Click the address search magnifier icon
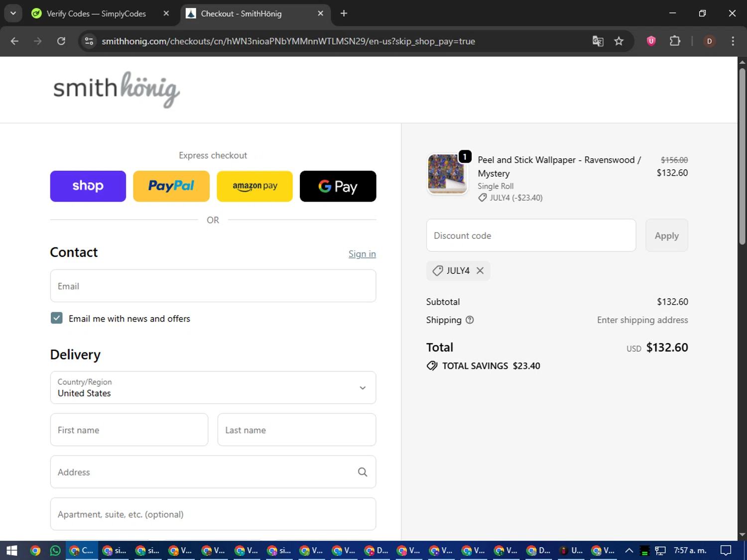 363,472
